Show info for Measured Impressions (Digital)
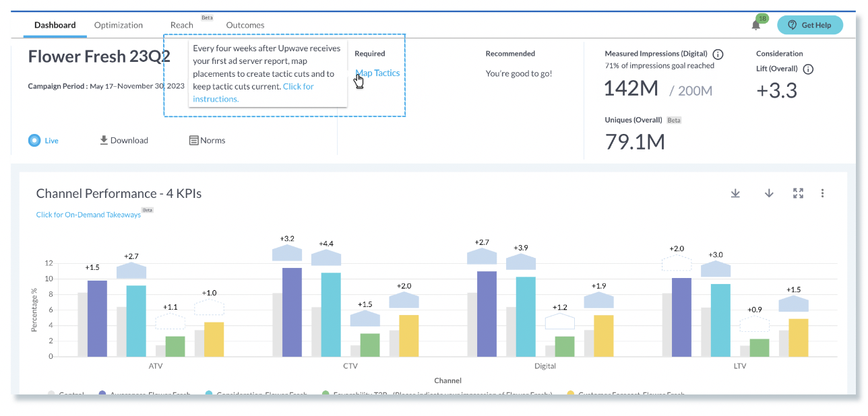The width and height of the screenshot is (868, 416). tap(718, 54)
